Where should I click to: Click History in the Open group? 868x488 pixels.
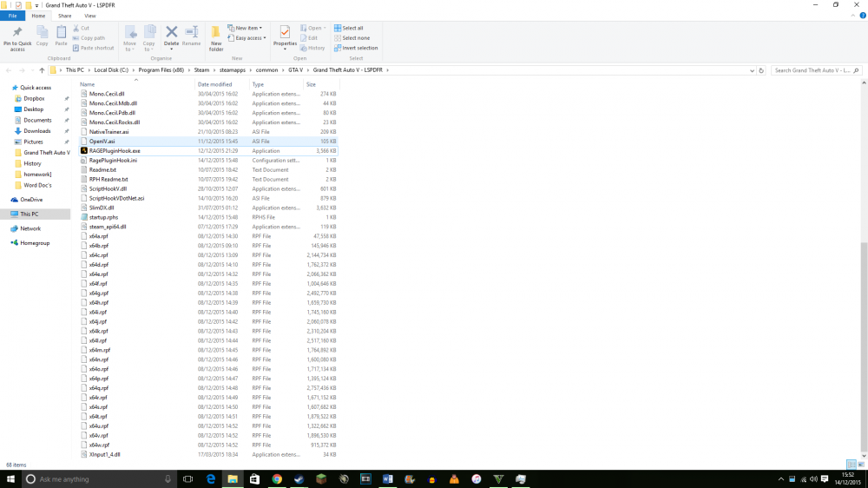[312, 48]
